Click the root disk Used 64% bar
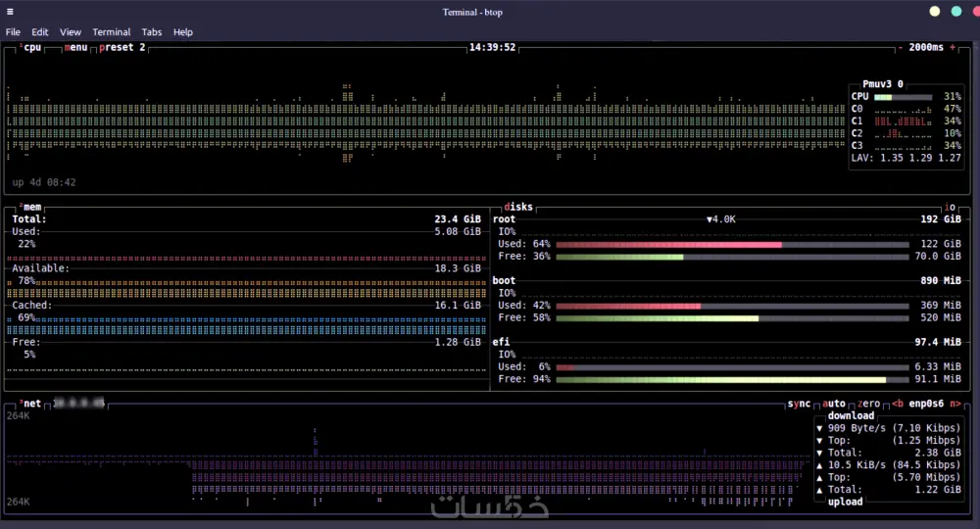980x529 pixels. click(x=732, y=244)
